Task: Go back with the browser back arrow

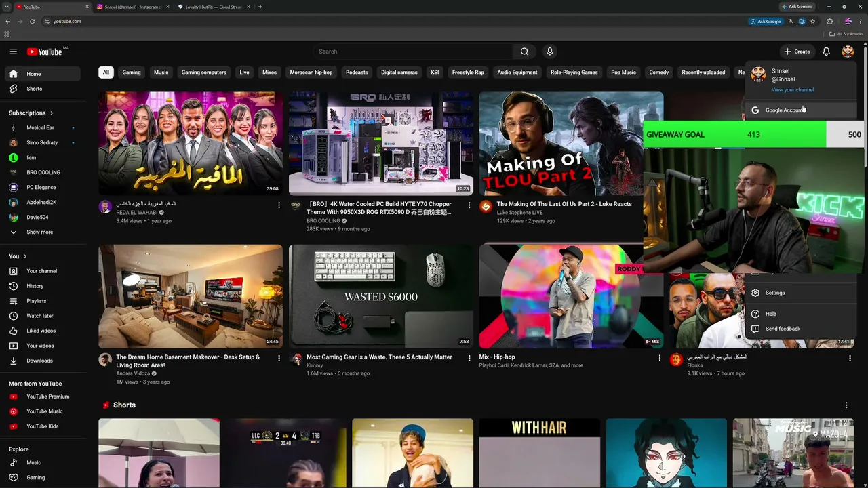Action: 8,22
